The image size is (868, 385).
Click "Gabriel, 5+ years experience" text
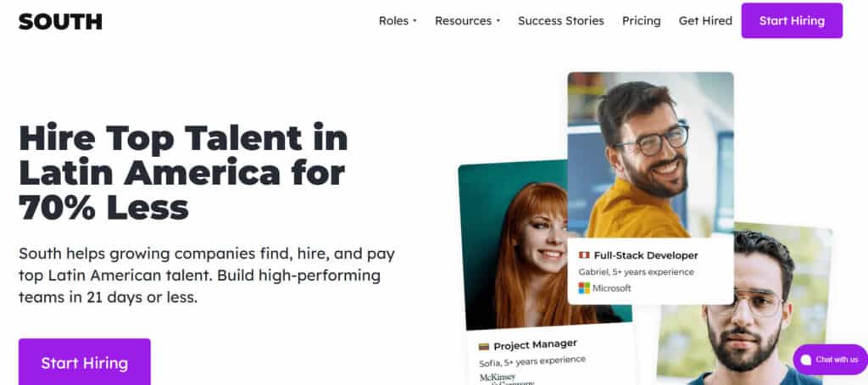636,272
